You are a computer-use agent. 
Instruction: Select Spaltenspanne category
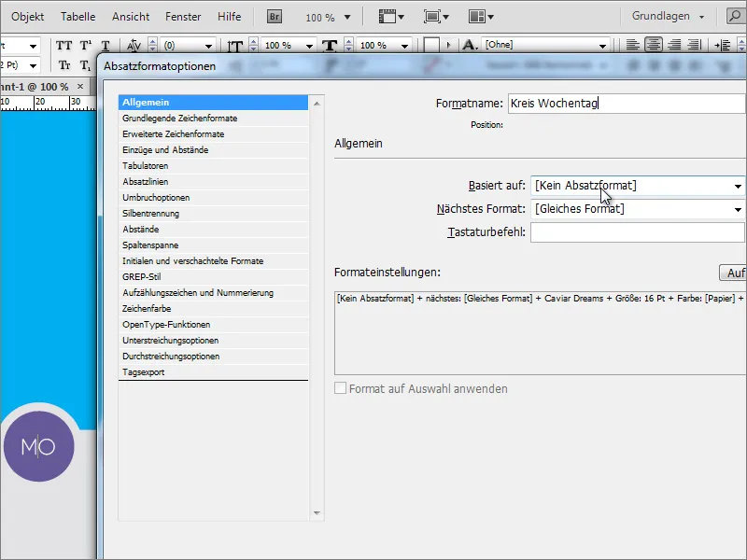pos(214,245)
